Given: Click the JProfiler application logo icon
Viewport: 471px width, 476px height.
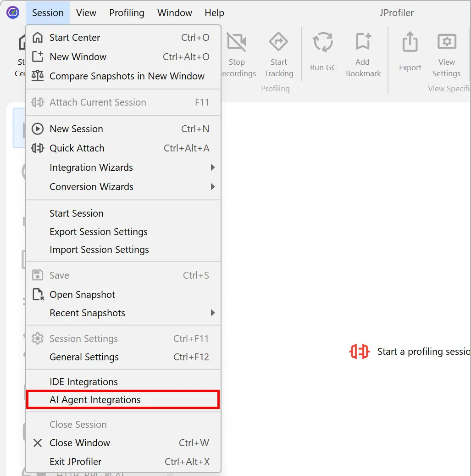Looking at the screenshot, I should click(13, 13).
